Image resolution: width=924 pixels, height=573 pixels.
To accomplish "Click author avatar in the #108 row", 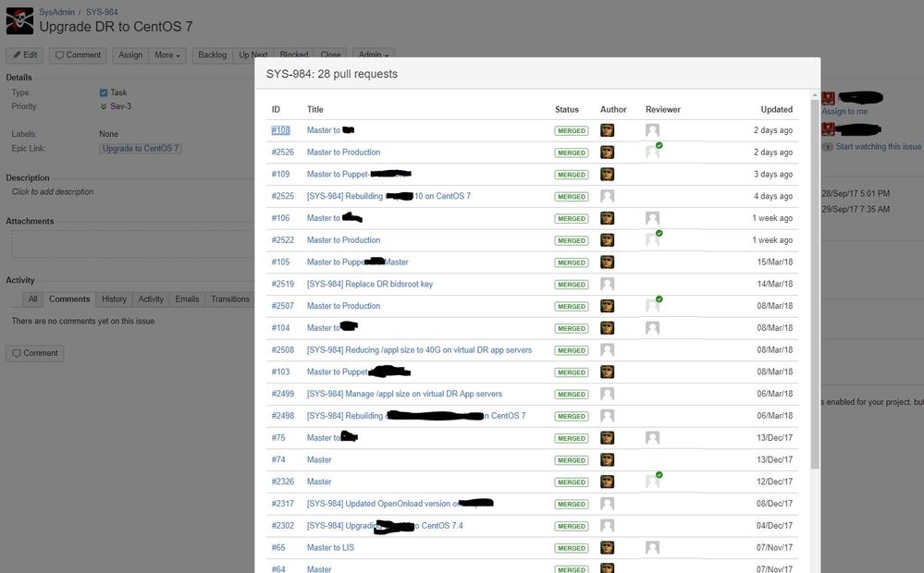I will [607, 130].
